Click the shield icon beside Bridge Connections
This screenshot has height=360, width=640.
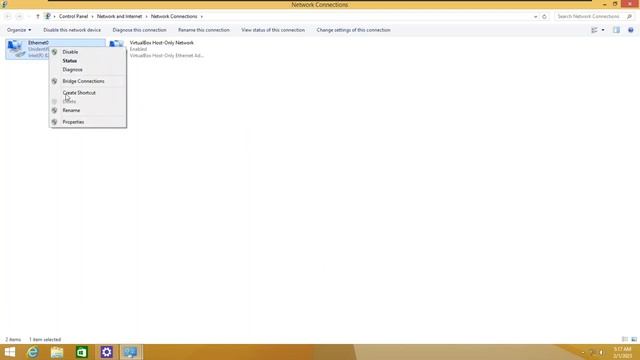54,81
